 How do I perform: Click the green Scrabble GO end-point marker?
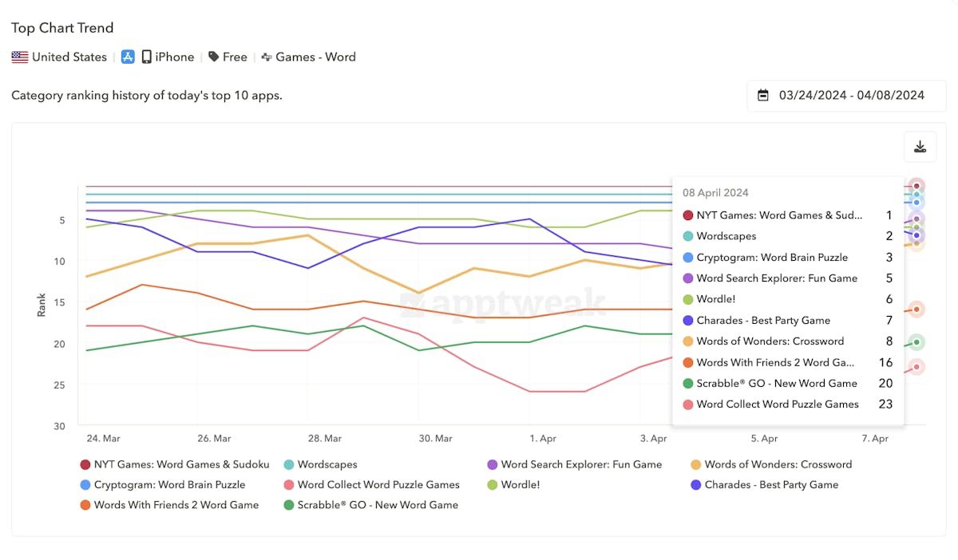[x=916, y=342]
